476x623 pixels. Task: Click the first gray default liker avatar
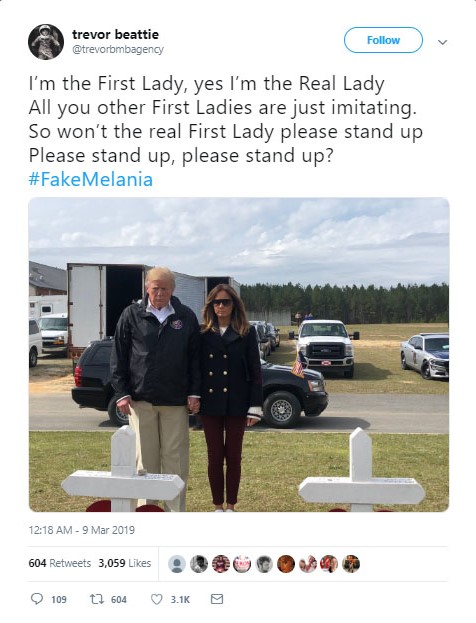[x=177, y=564]
